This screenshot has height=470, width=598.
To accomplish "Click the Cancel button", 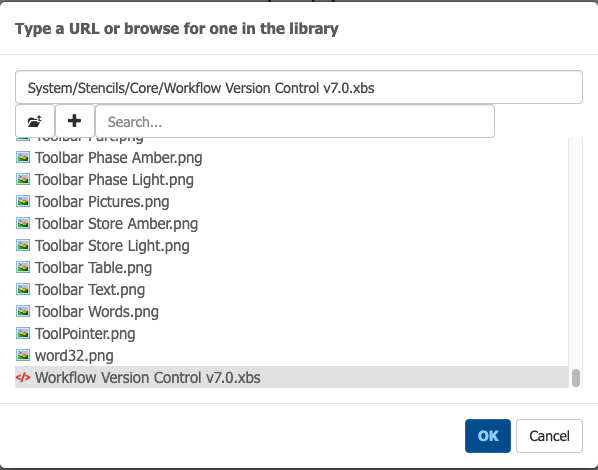I will pos(549,436).
